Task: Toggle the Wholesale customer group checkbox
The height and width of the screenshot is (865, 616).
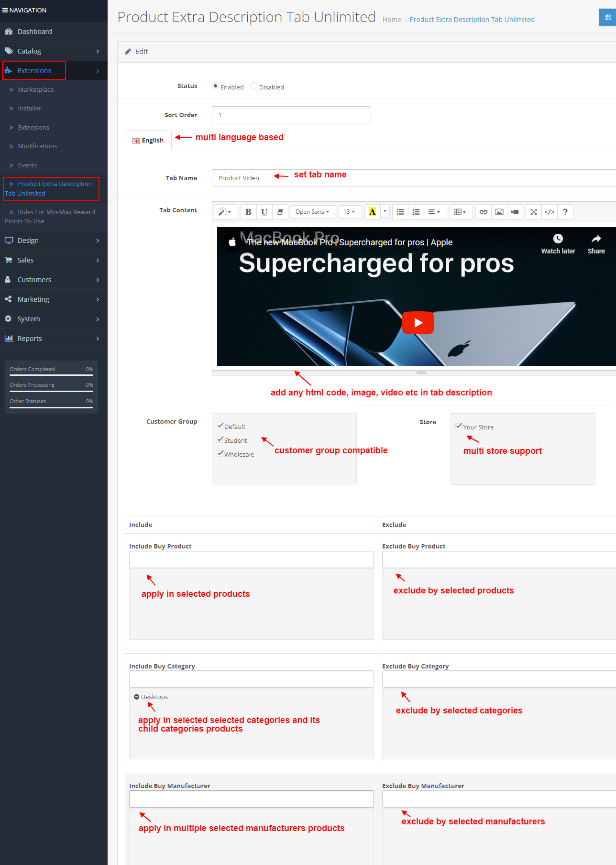Action: tap(220, 453)
